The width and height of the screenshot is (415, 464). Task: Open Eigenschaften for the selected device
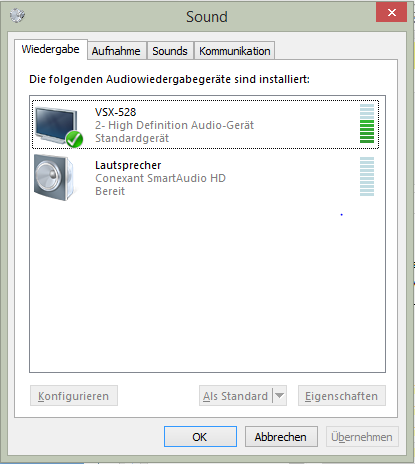[342, 396]
